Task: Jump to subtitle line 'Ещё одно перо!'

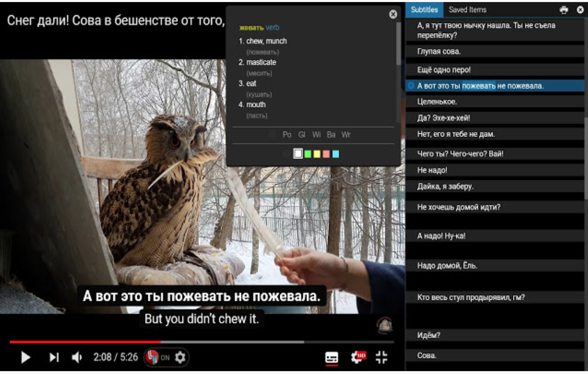Action: coord(495,70)
